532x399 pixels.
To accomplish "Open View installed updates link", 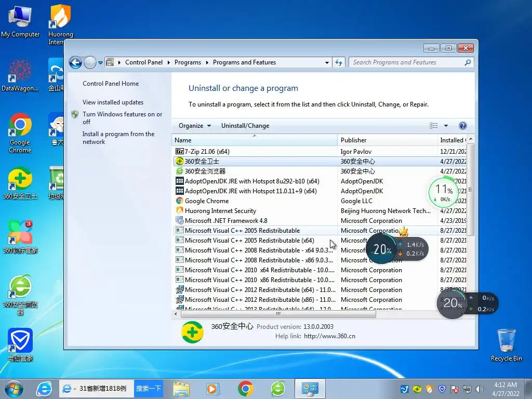I will pyautogui.click(x=113, y=102).
